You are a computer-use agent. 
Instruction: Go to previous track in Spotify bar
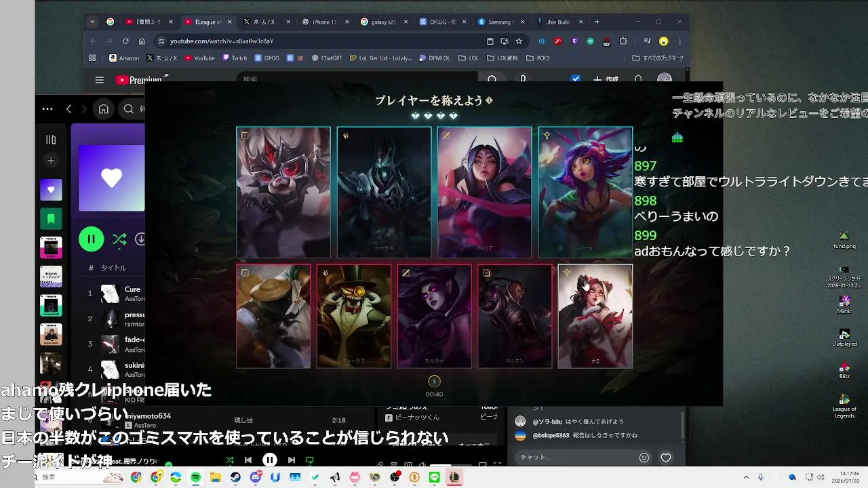[x=248, y=460]
